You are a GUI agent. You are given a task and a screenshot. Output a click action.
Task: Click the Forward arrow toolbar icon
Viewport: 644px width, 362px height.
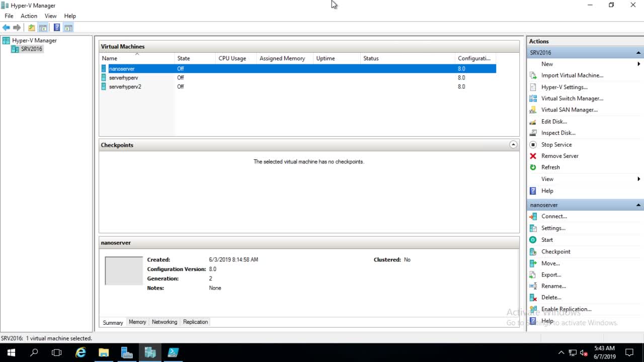(17, 28)
